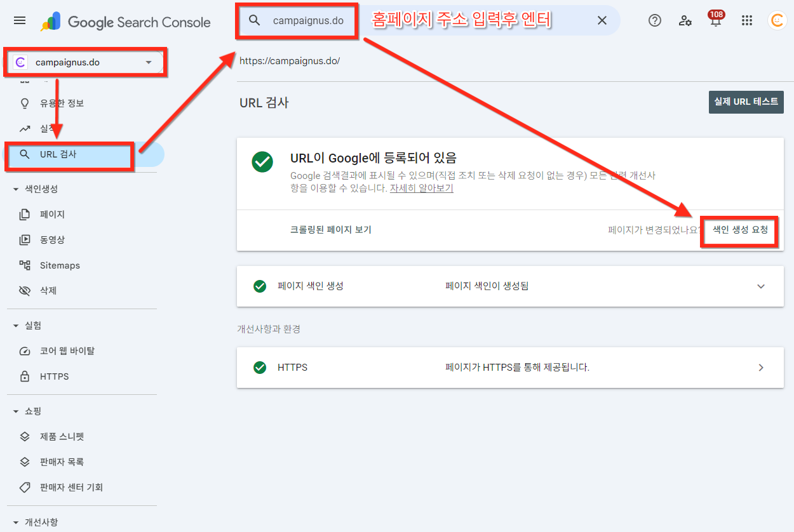Viewport: 794px width, 532px height.
Task: Click 페이지가 HTTPS를 통해 제공됩니다 text
Action: point(517,368)
